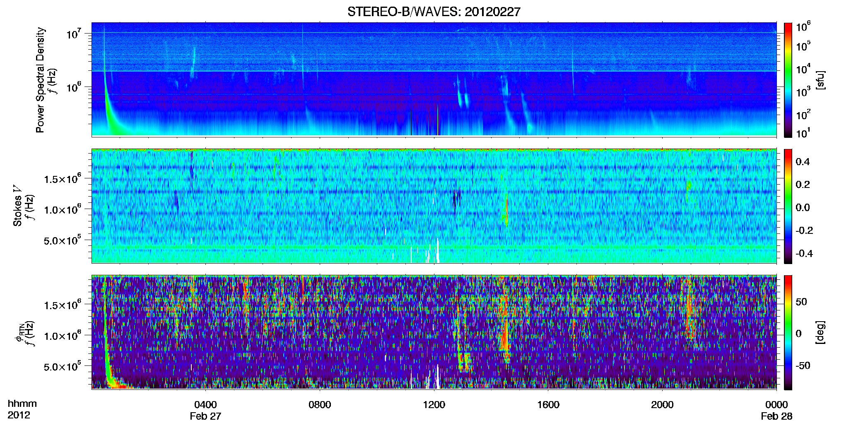This screenshot has width=868, height=447.
Task: Click the [sfu] unit label
Action: tap(820, 80)
